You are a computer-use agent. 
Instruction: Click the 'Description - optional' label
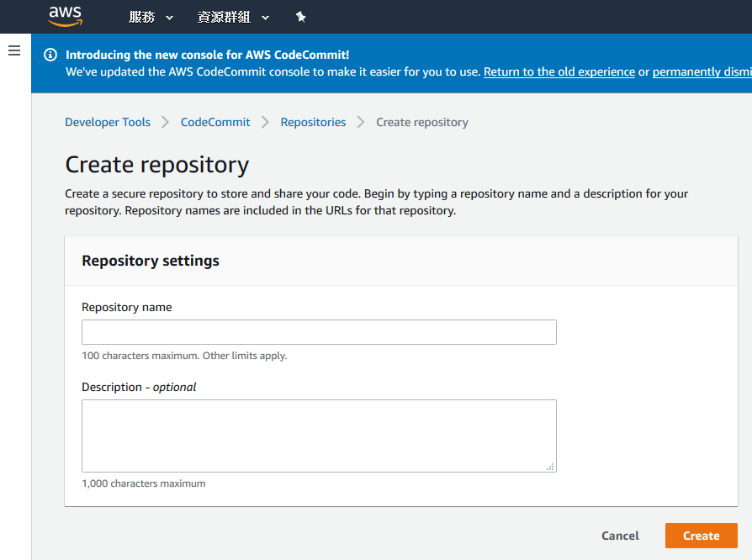coord(139,387)
